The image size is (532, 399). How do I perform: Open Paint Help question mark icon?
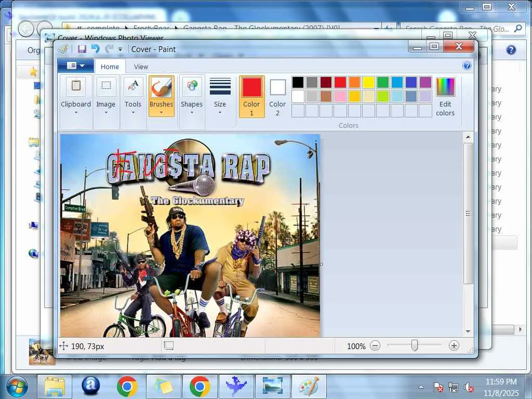pyautogui.click(x=467, y=65)
